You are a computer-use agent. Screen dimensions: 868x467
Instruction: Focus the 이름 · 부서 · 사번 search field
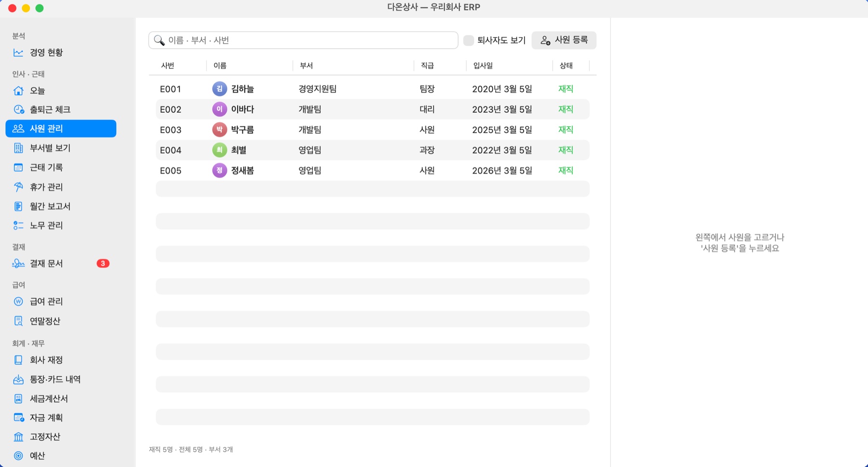(x=303, y=40)
